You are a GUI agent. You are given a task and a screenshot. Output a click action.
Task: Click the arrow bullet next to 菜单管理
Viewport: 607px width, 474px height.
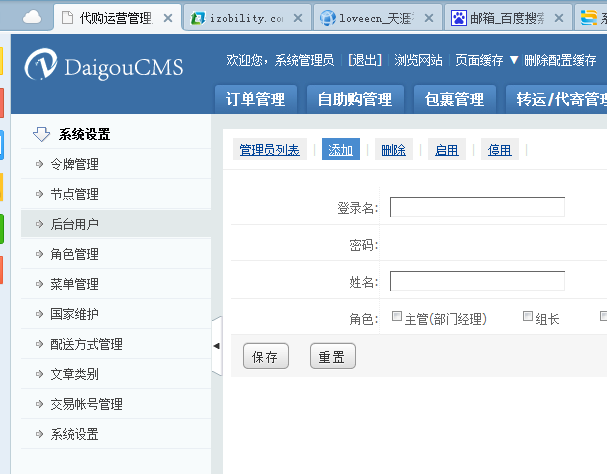(39, 284)
